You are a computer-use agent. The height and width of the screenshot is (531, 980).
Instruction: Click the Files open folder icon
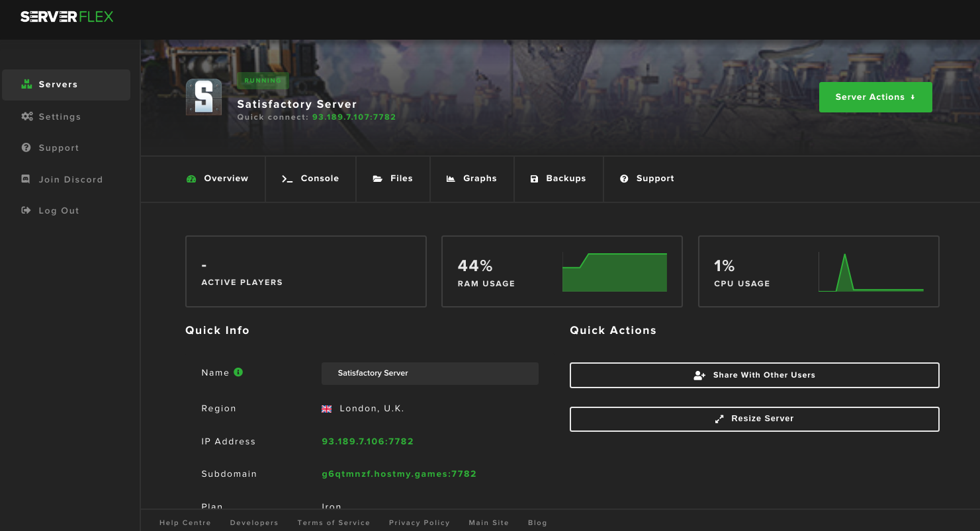tap(378, 179)
